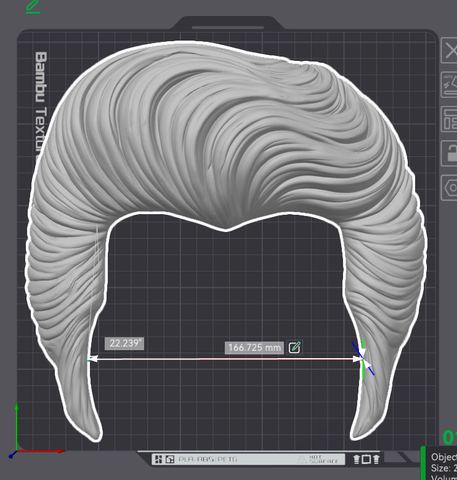Click the four-square icon on plate label

pos(159,459)
